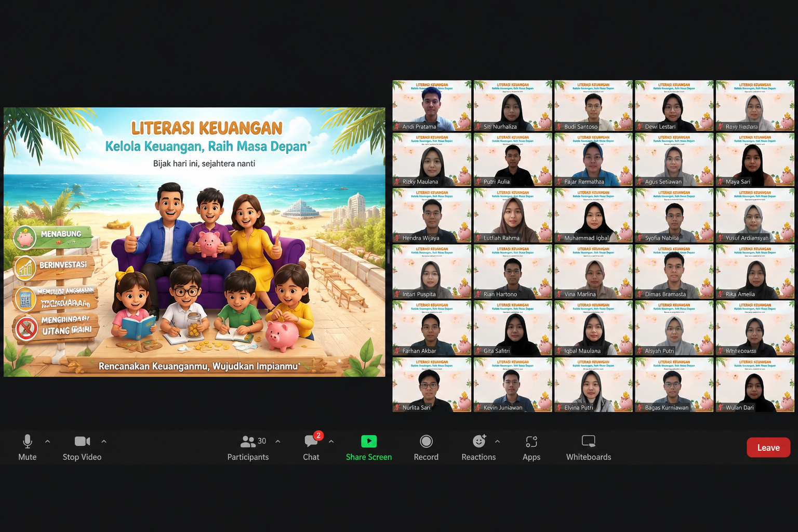Start recording with Record button
The image size is (798, 532).
coord(426,447)
